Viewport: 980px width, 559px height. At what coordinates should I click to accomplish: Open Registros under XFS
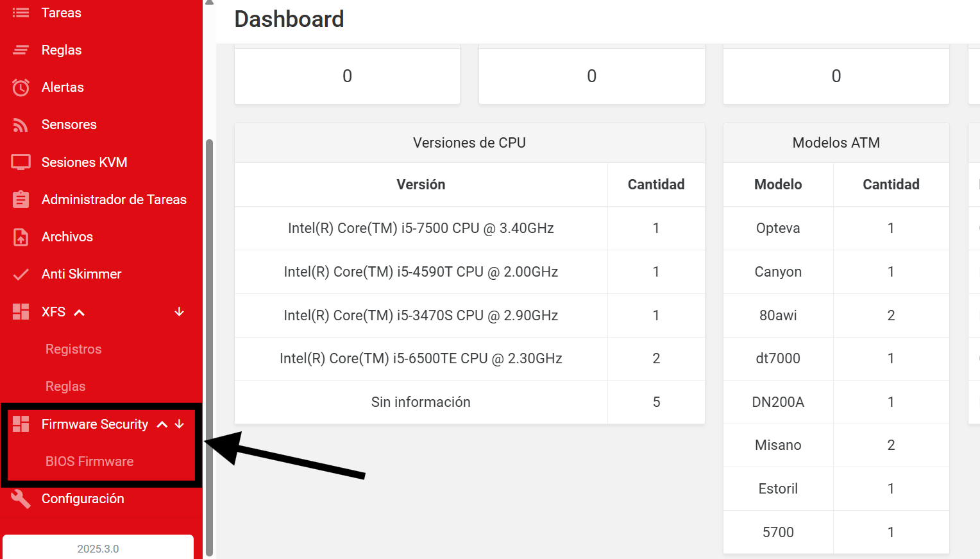pos(74,349)
